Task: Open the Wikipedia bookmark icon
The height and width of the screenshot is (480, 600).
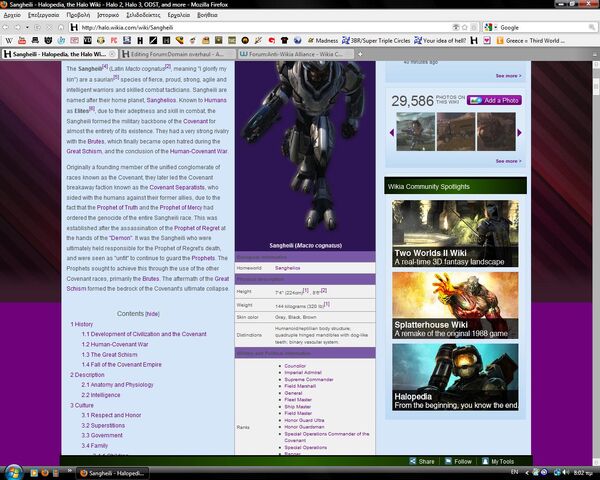Action: (x=9, y=40)
